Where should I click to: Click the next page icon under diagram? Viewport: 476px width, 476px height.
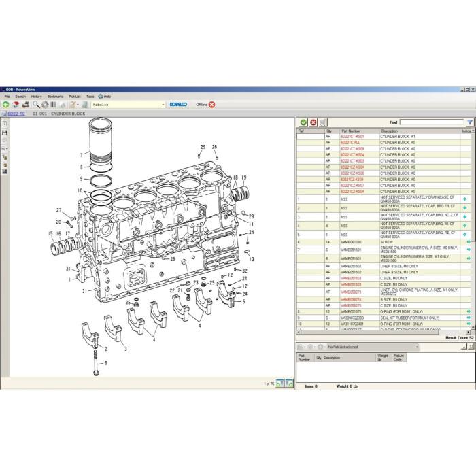pos(289,383)
